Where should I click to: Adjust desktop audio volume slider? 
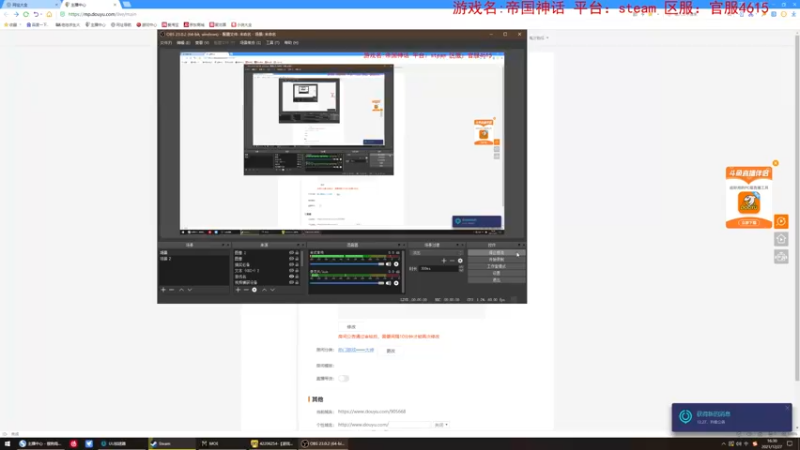(346, 264)
